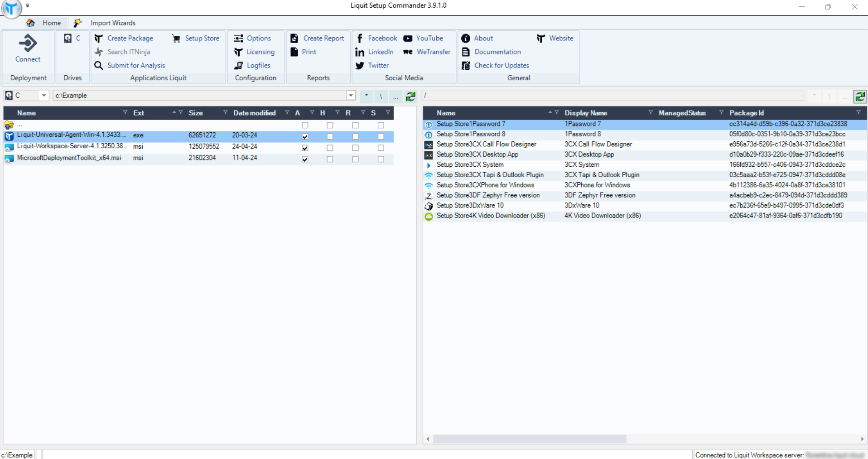Open filter for Date modified column

pos(287,112)
